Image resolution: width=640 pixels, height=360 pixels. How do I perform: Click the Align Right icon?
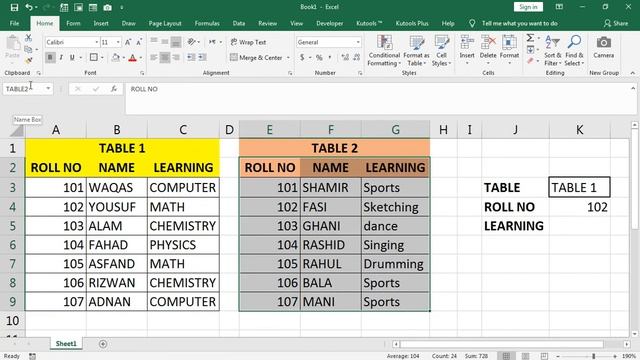(176, 58)
